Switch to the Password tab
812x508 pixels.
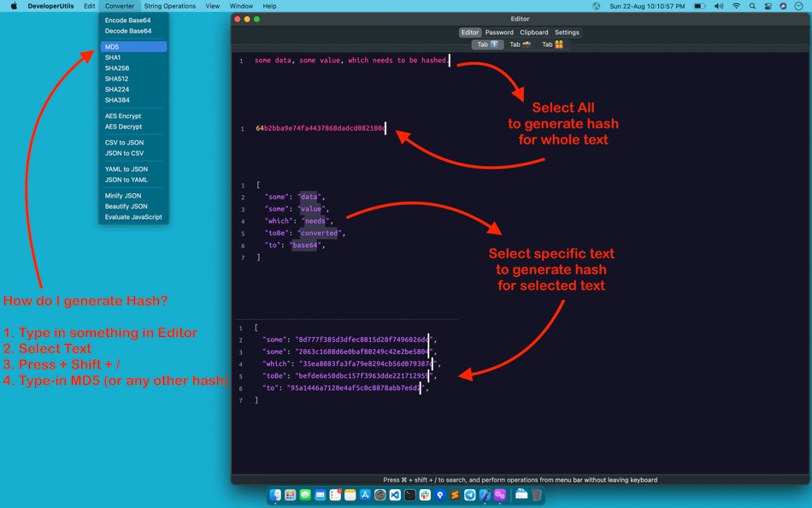click(x=499, y=32)
